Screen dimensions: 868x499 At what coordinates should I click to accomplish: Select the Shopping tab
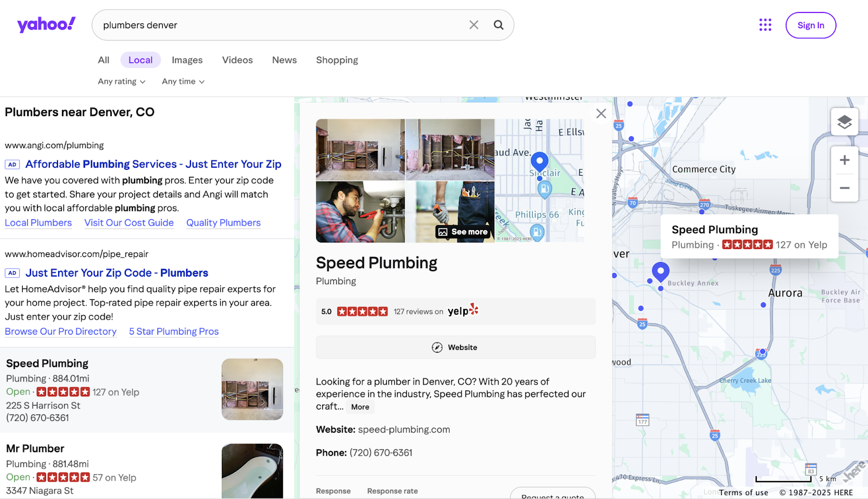click(336, 60)
